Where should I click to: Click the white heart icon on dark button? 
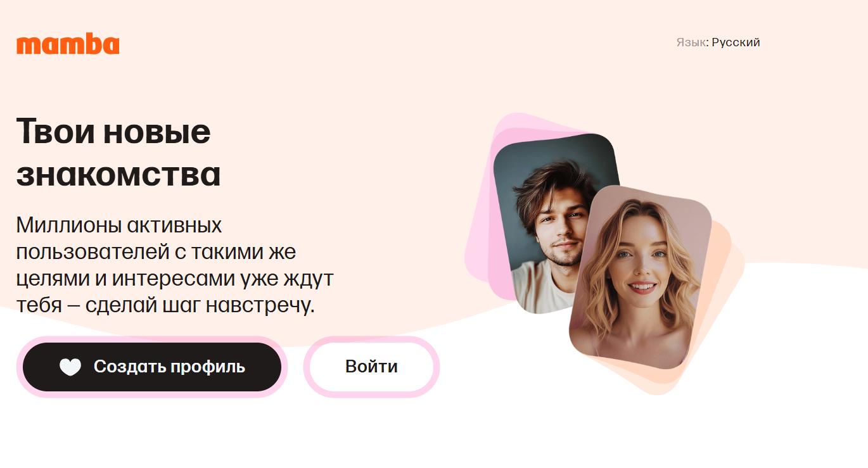point(70,367)
